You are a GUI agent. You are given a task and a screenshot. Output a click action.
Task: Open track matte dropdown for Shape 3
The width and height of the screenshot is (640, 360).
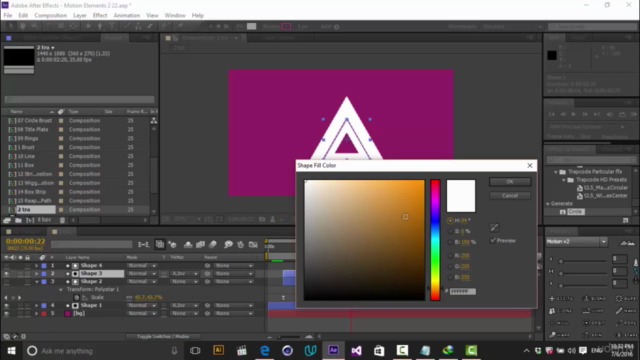pyautogui.click(x=184, y=273)
